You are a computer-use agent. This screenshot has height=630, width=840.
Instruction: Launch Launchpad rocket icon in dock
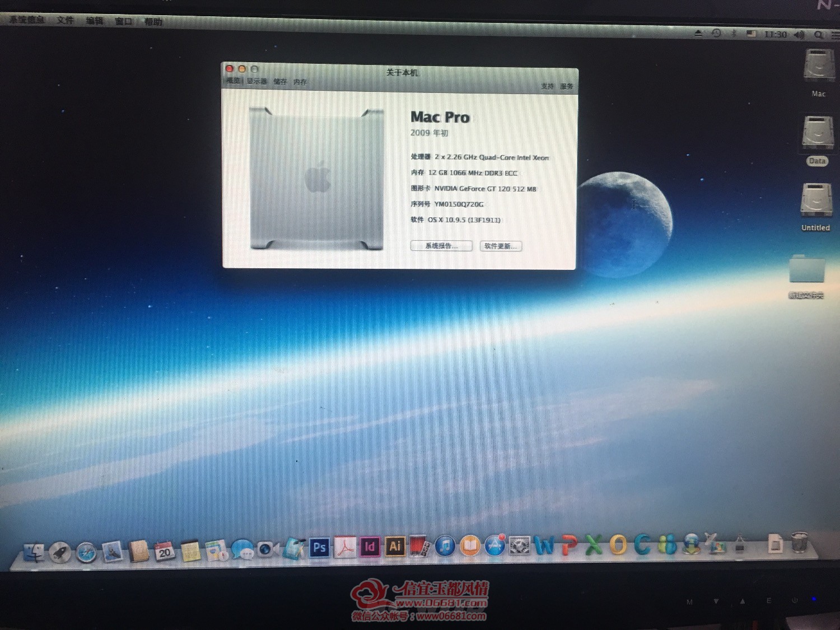pos(60,552)
